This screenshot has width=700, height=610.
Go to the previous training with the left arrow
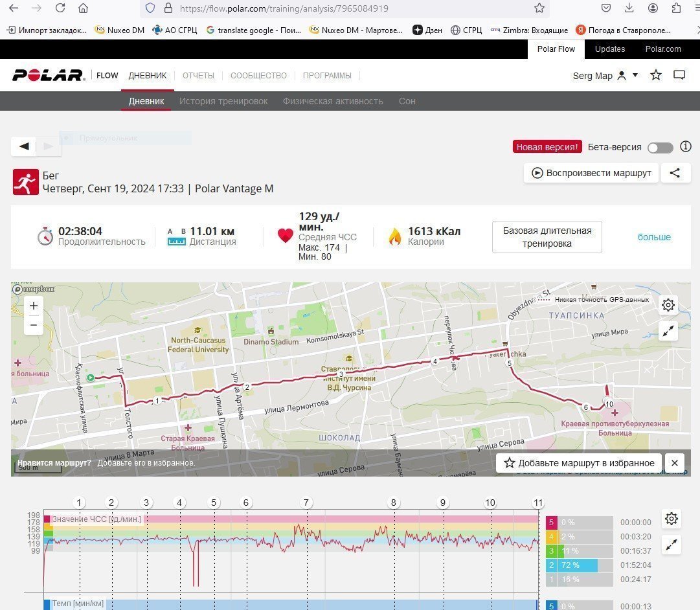[x=24, y=146]
